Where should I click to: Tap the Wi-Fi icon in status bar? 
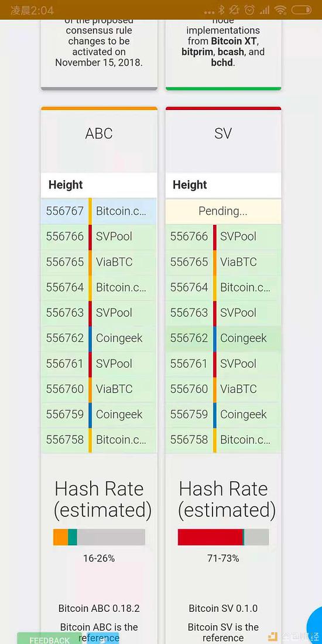280,10
